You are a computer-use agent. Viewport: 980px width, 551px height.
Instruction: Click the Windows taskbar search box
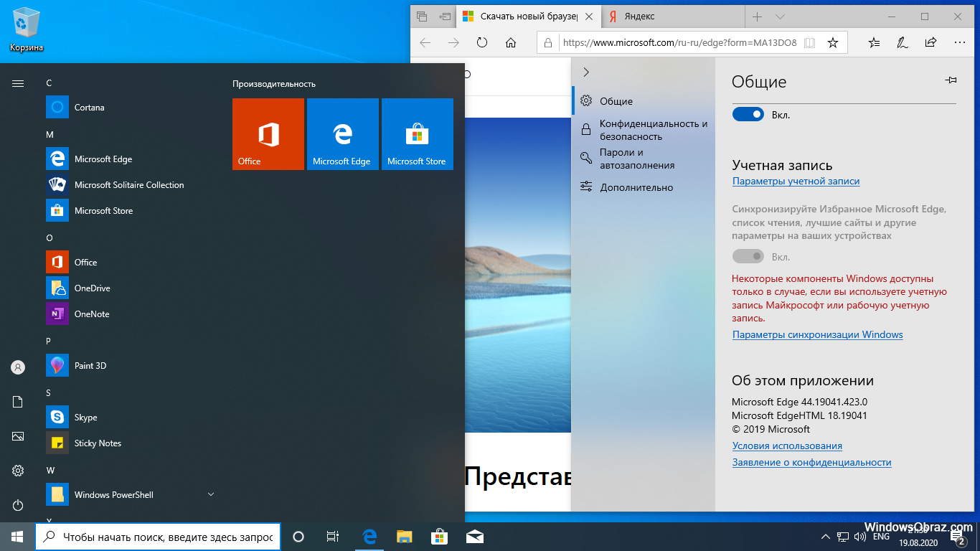pyautogui.click(x=158, y=537)
